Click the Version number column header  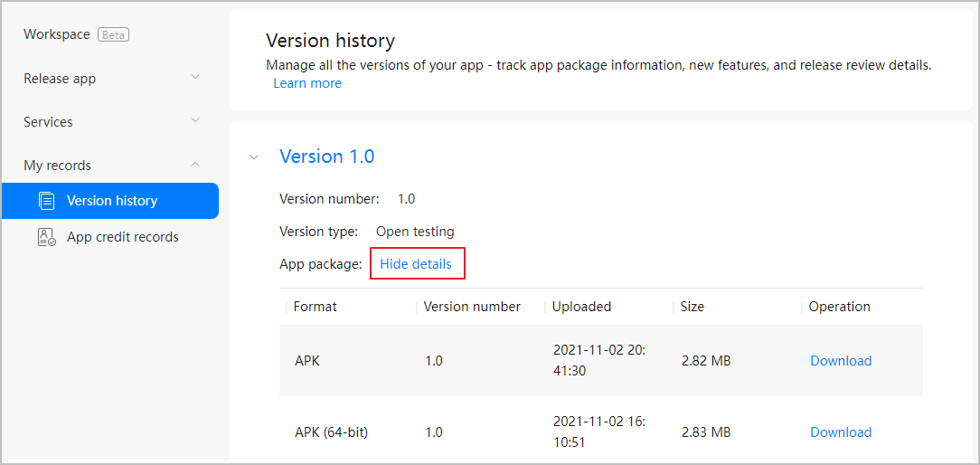pos(472,307)
